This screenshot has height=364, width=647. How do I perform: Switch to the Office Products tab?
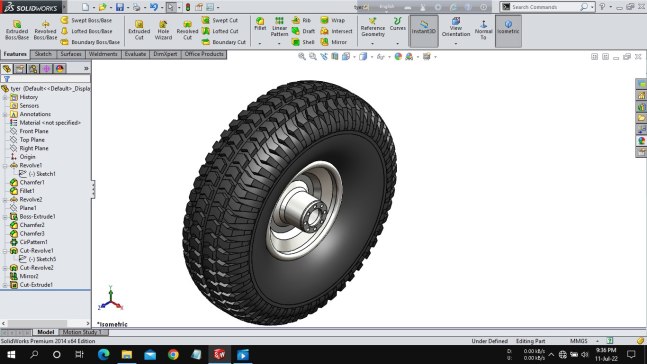pos(204,54)
